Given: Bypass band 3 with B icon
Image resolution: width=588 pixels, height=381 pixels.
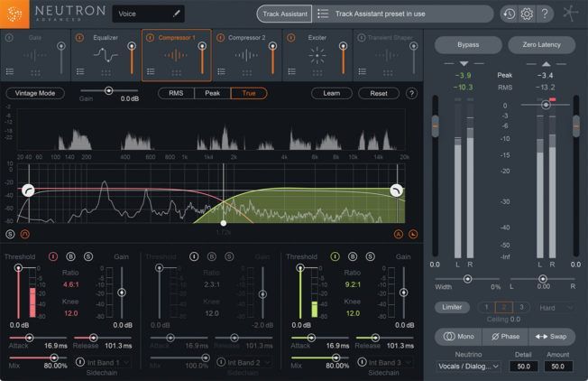Looking at the screenshot, I should point(353,256).
